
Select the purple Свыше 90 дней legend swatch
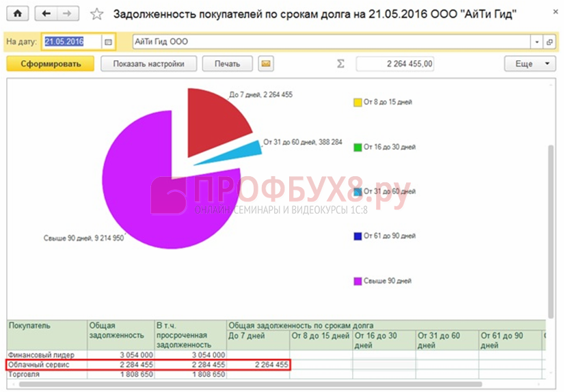click(357, 281)
